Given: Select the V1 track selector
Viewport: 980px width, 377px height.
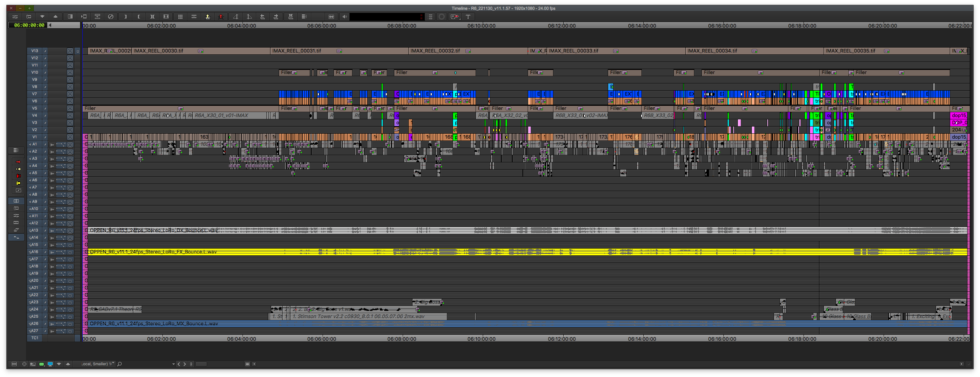Looking at the screenshot, I should 35,138.
